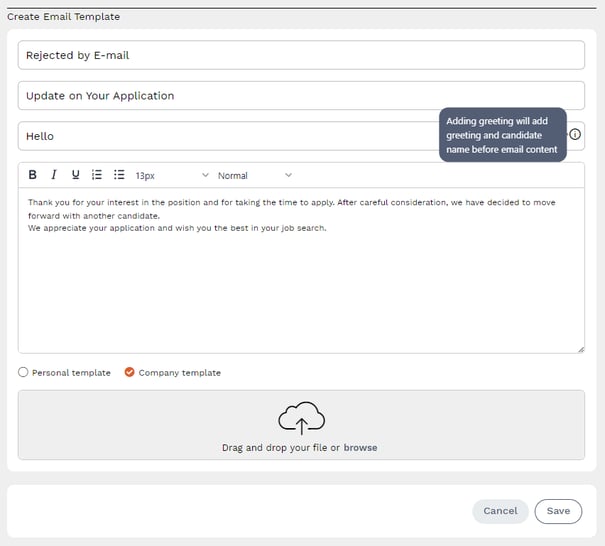Grab the editor resize handle corner
605x546 pixels.
[x=580, y=348]
